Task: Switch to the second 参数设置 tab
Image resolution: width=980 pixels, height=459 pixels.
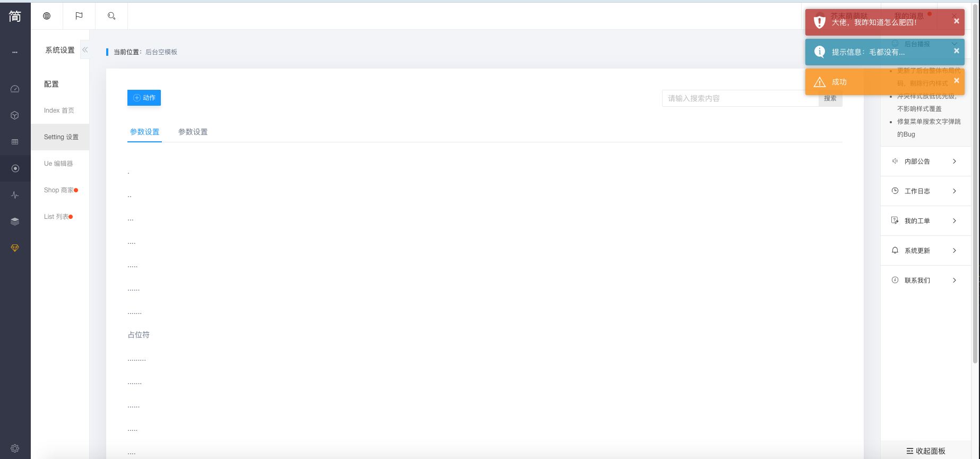Action: tap(193, 132)
